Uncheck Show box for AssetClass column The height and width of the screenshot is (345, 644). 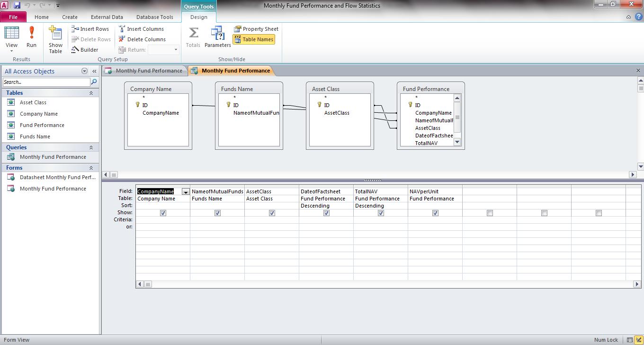[272, 213]
